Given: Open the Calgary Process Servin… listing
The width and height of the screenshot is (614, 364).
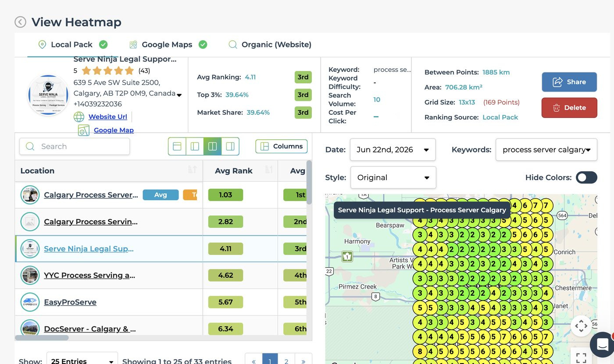Looking at the screenshot, I should pos(91,222).
